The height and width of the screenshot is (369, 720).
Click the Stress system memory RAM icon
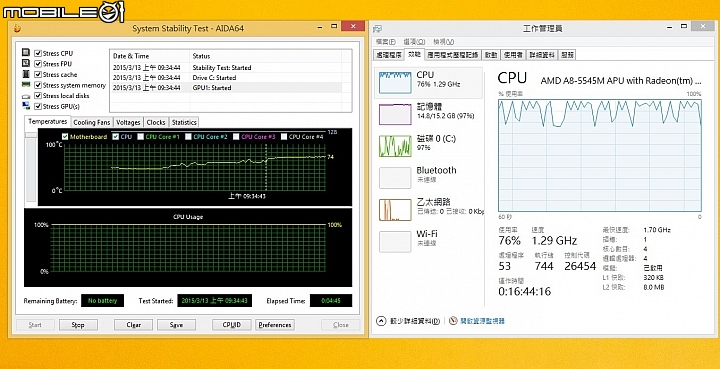[26, 85]
